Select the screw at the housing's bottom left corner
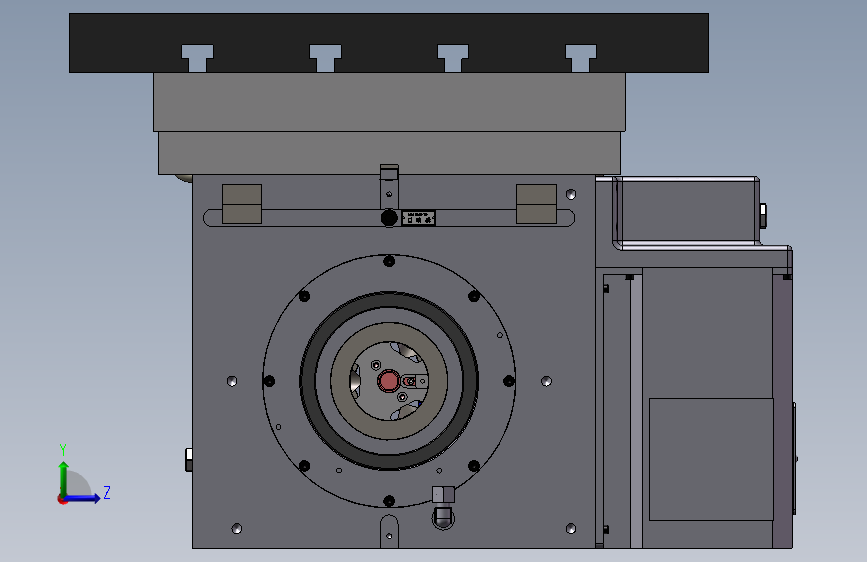This screenshot has width=867, height=562. 237,528
